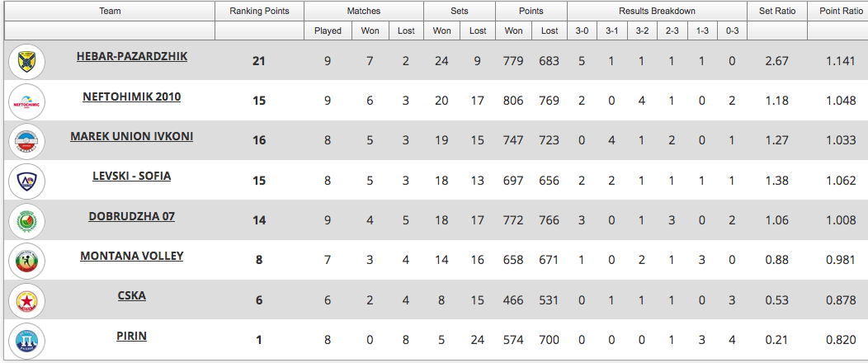The width and height of the screenshot is (868, 363).
Task: Open the NEFTOHIMIK 2010 team page
Action: pos(132,97)
